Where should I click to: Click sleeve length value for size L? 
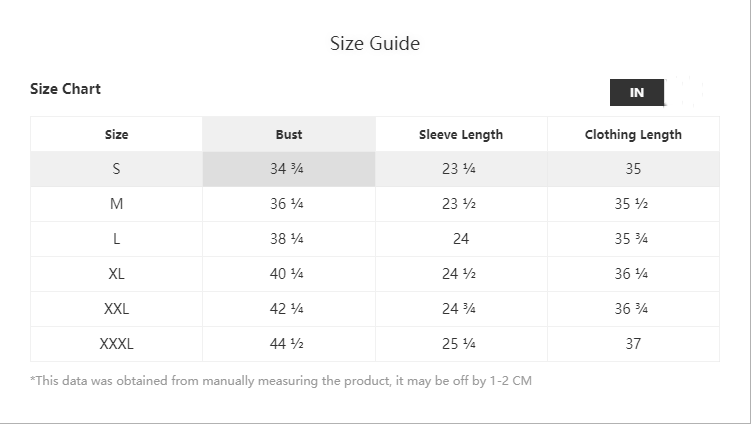coord(461,239)
